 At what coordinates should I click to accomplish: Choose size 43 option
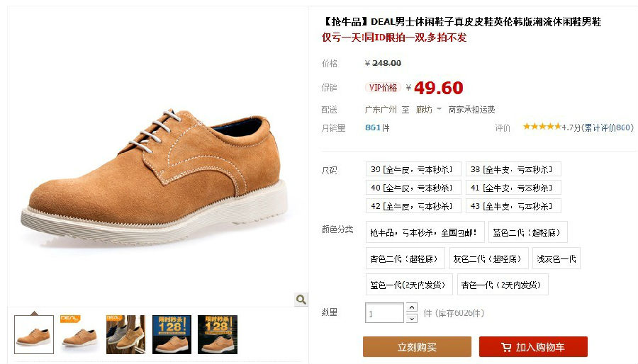pos(513,206)
